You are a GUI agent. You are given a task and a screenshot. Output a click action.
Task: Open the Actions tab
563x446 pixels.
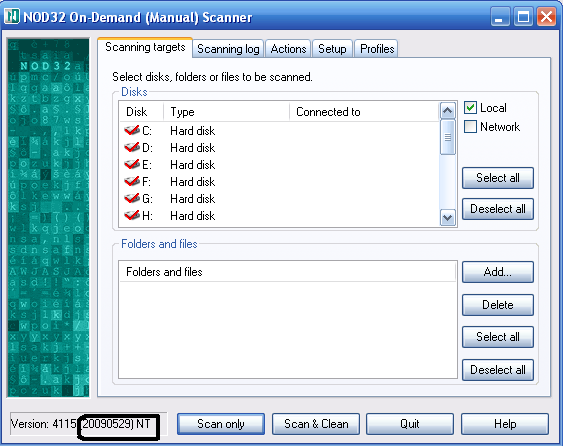tap(288, 49)
